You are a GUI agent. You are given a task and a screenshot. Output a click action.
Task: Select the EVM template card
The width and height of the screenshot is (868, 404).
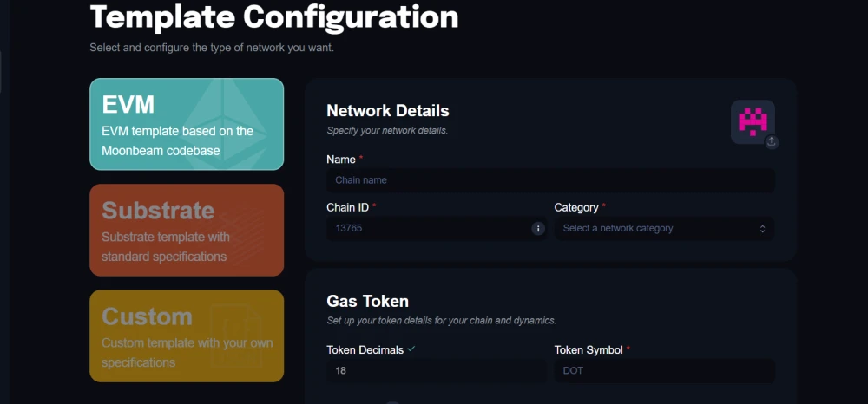pos(187,124)
